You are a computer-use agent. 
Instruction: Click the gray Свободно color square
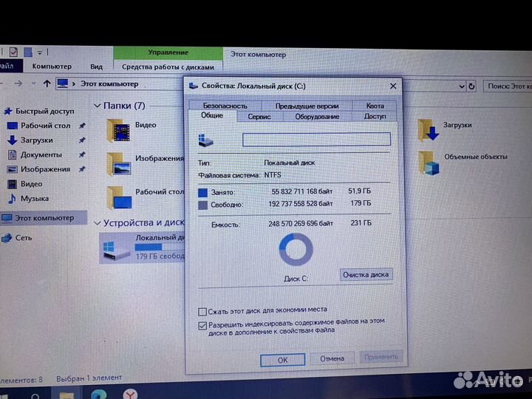tap(202, 205)
